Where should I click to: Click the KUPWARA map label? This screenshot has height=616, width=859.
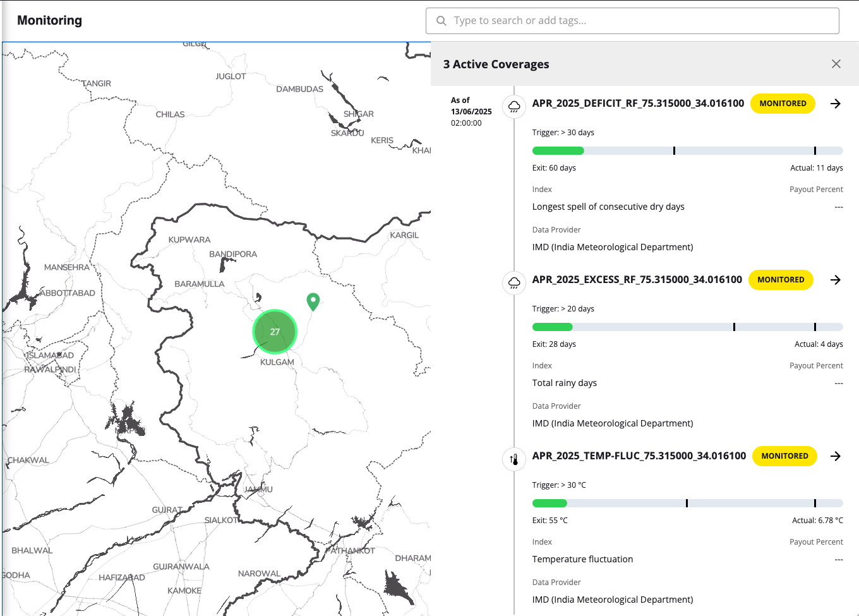pos(189,240)
